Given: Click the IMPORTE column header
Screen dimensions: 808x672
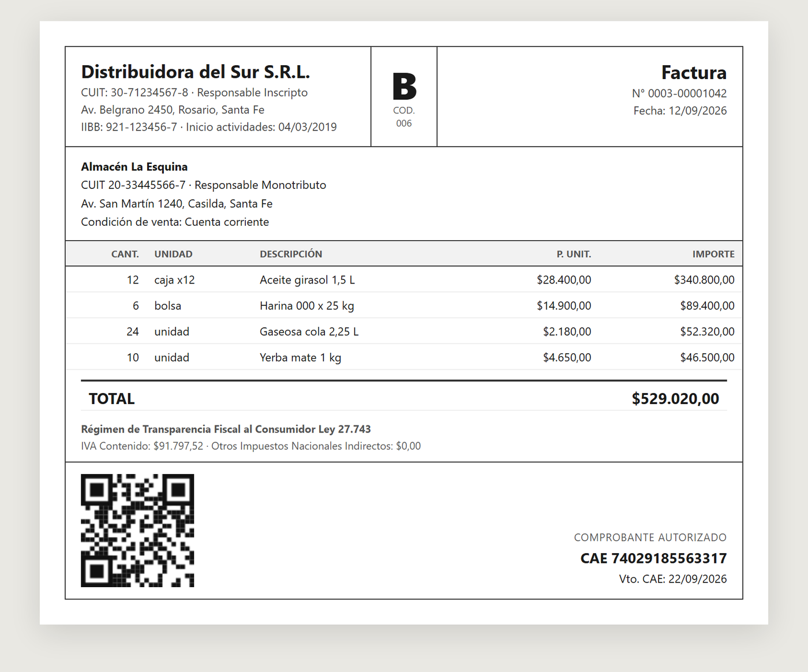Looking at the screenshot, I should 713,254.
